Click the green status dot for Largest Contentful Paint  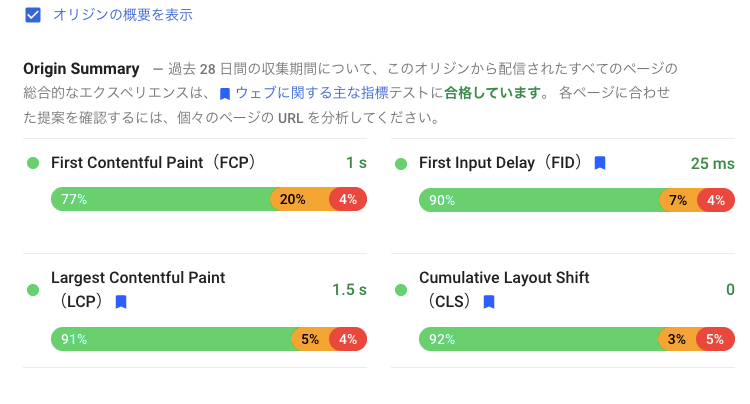33,290
